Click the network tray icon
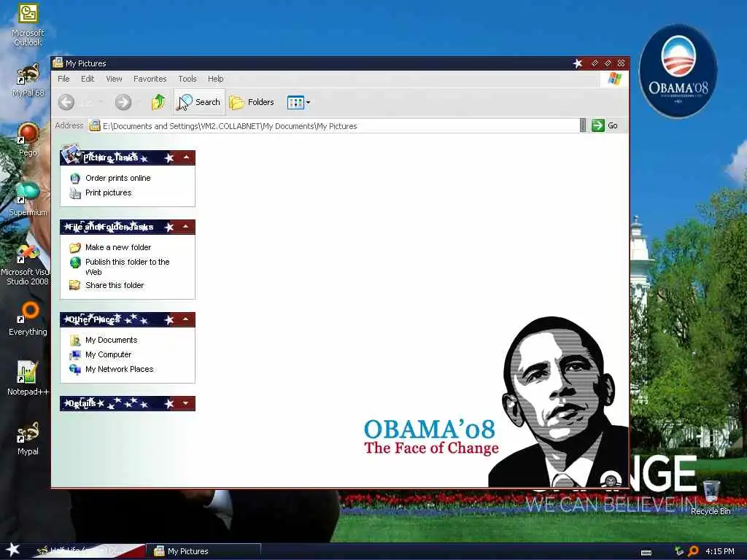Screen dimensions: 747x560 pos(679,551)
